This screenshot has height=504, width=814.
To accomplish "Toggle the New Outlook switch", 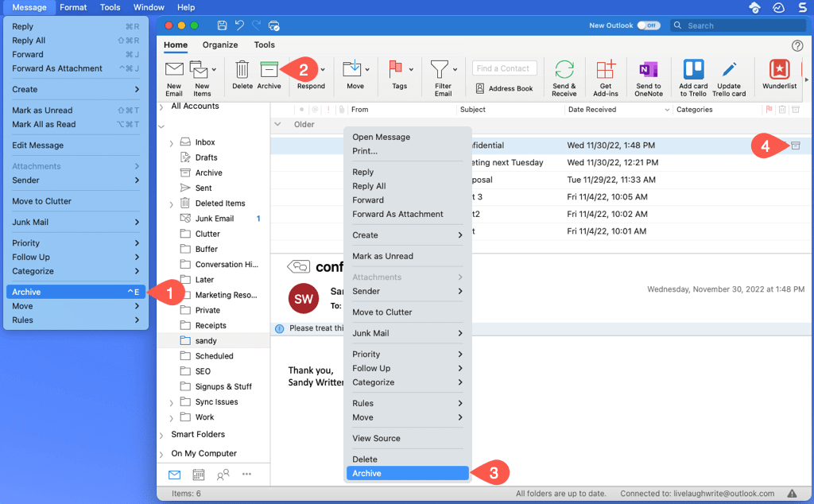I will [x=649, y=25].
